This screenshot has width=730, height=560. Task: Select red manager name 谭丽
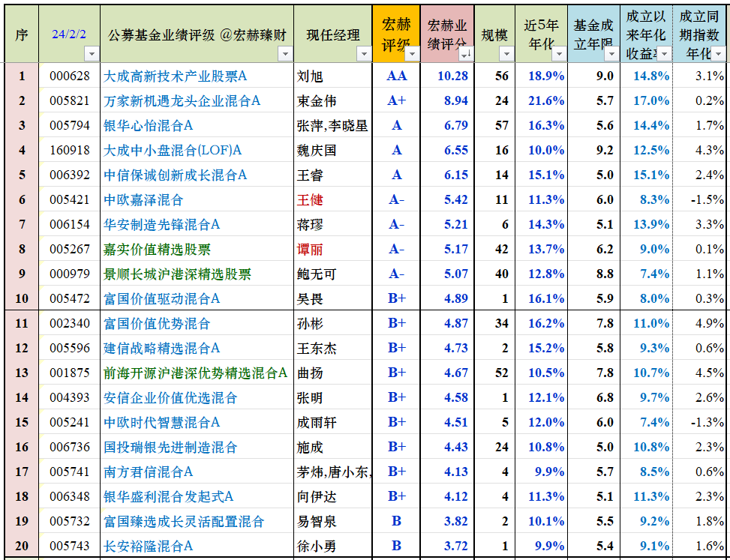tap(310, 250)
